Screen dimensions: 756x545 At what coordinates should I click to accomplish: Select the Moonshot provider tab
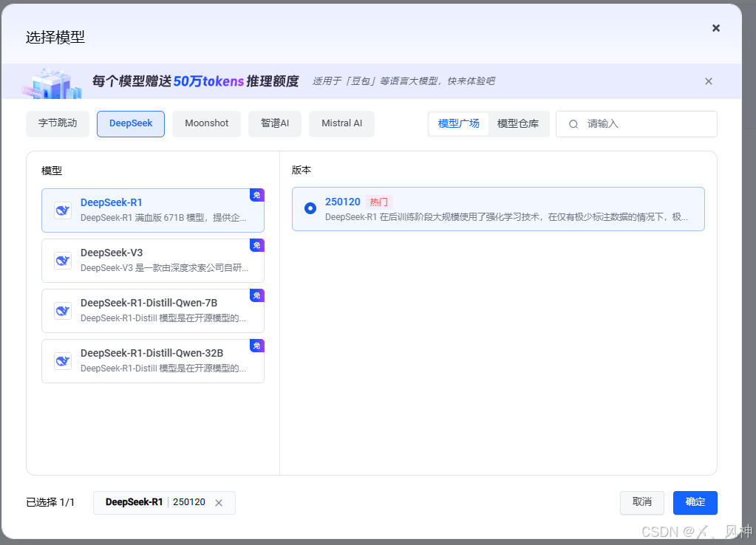206,123
